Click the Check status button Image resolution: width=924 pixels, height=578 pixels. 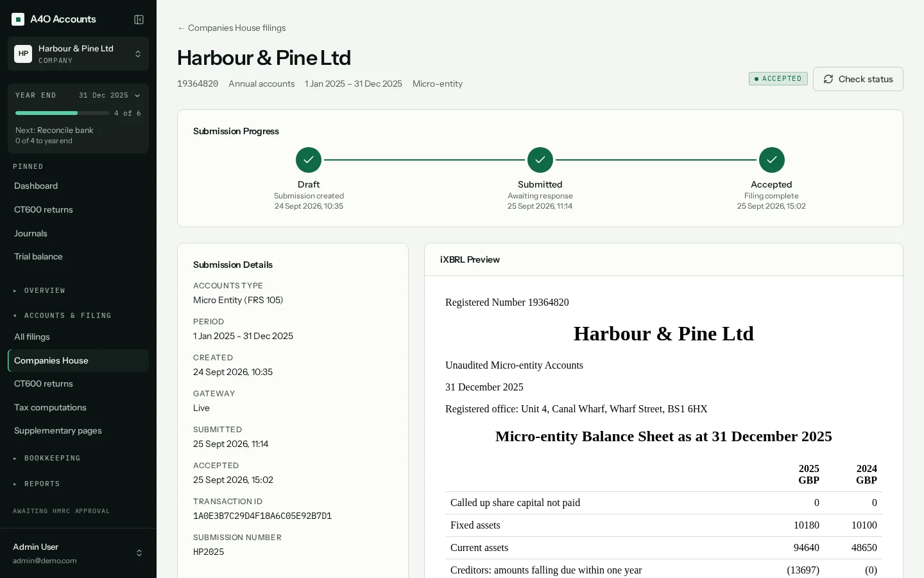click(858, 79)
